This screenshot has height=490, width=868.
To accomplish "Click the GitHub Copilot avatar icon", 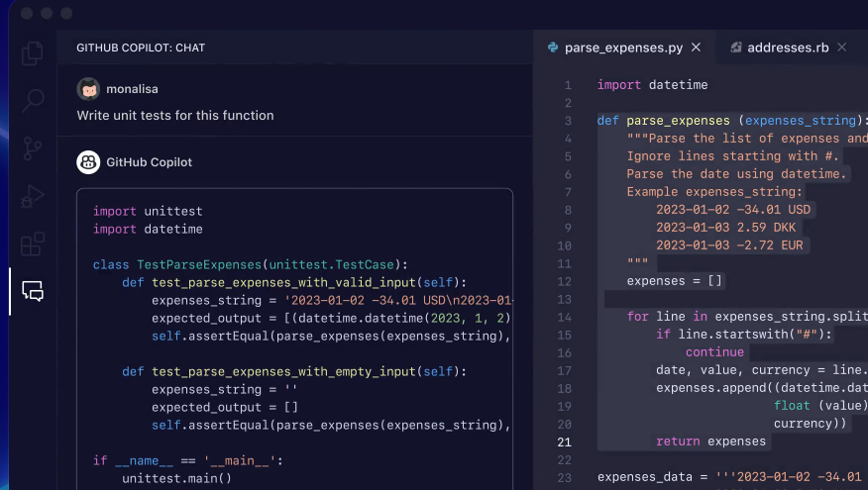I will [x=88, y=162].
